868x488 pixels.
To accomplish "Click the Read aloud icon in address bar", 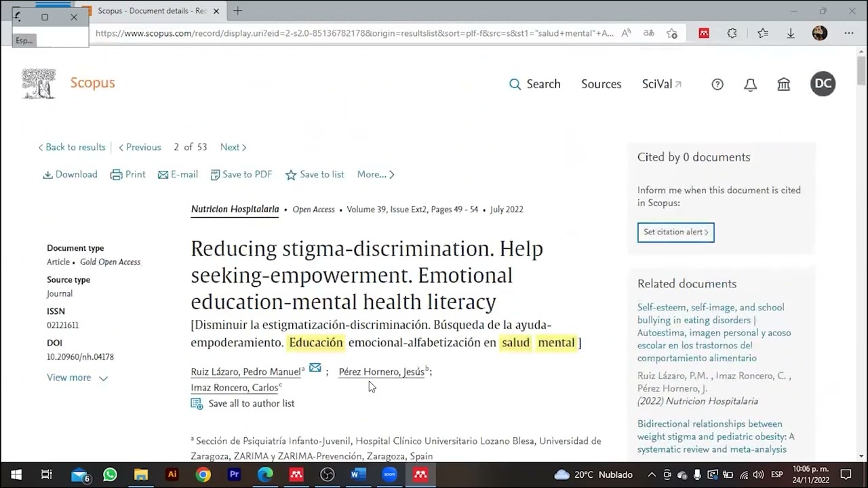I will (x=626, y=33).
